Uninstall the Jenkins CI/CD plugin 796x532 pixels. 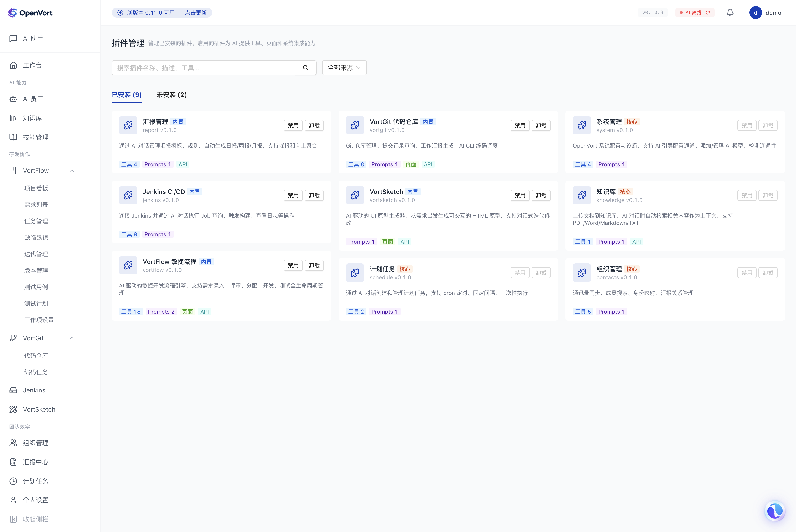point(314,195)
